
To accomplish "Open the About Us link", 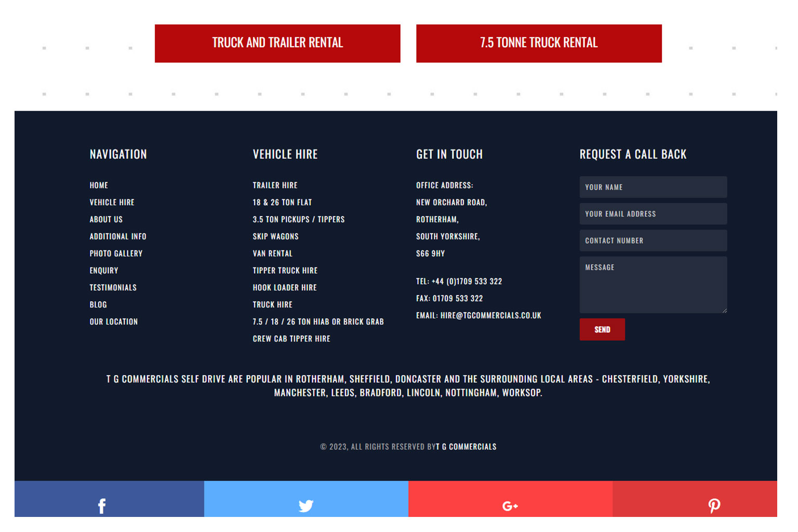I will coord(106,219).
